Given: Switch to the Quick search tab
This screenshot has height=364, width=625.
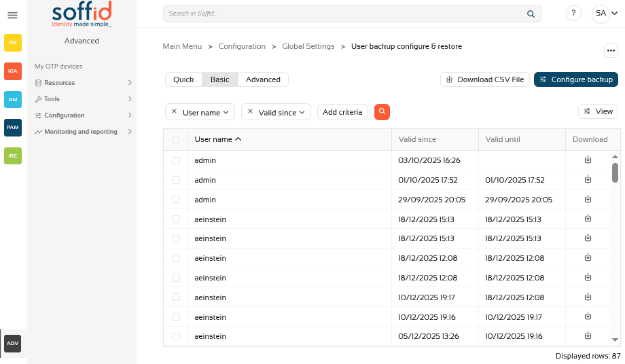Looking at the screenshot, I should click(183, 79).
